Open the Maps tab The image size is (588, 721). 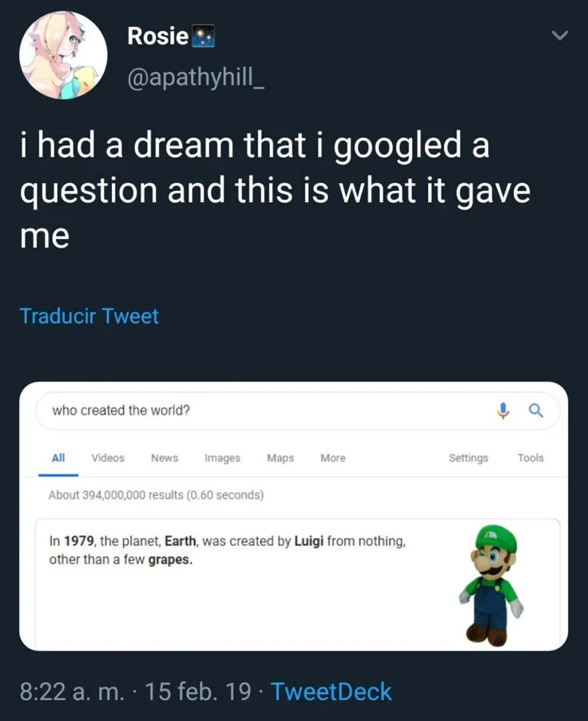[280, 458]
